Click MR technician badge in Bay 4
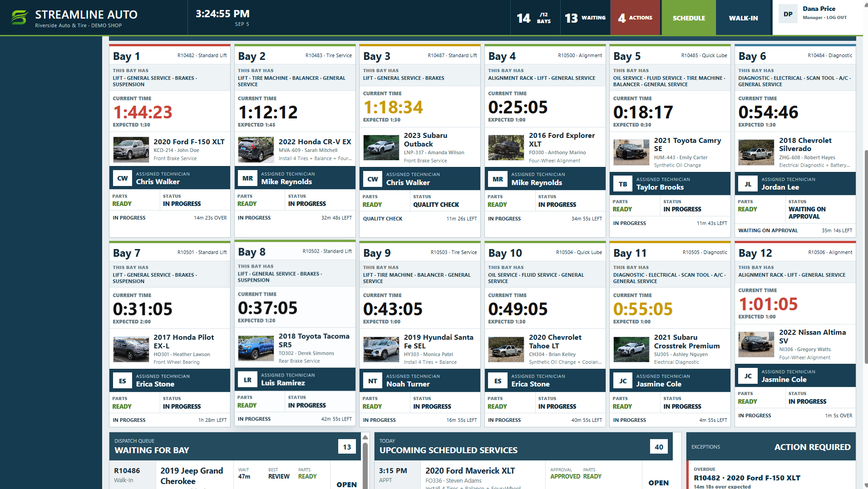Viewport: 868px width, 489px height. (x=498, y=179)
